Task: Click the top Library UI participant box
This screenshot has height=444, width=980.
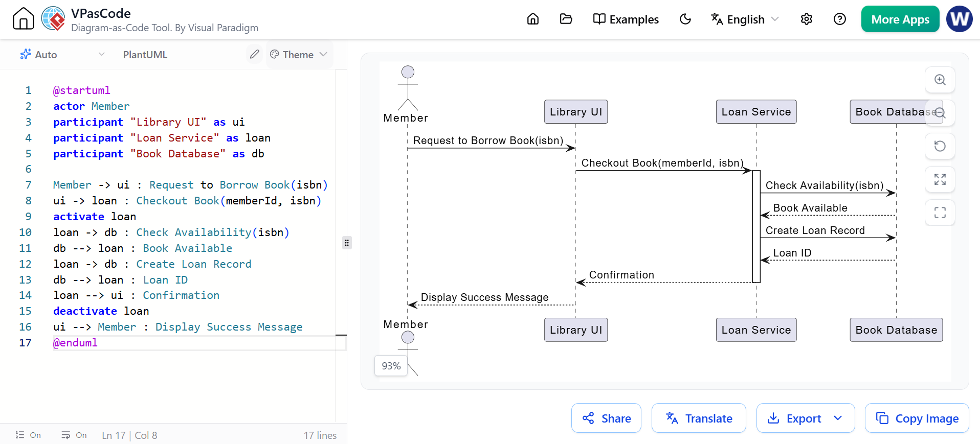Action: [576, 111]
